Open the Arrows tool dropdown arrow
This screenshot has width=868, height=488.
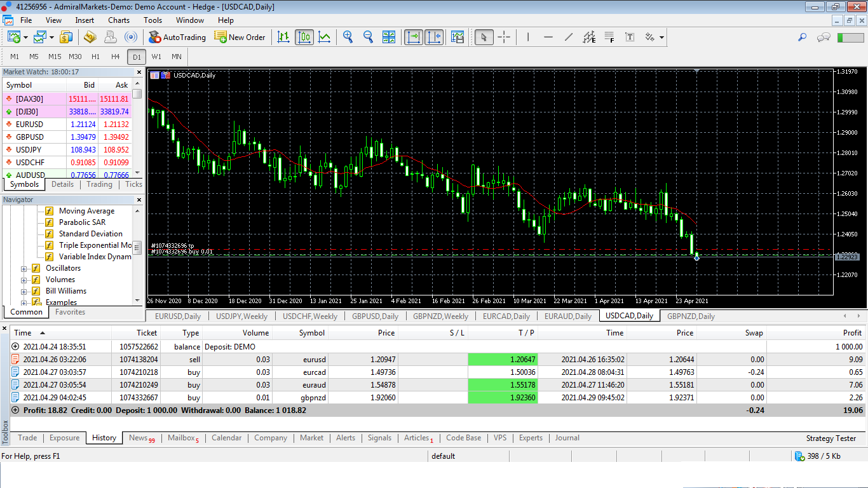(x=661, y=37)
